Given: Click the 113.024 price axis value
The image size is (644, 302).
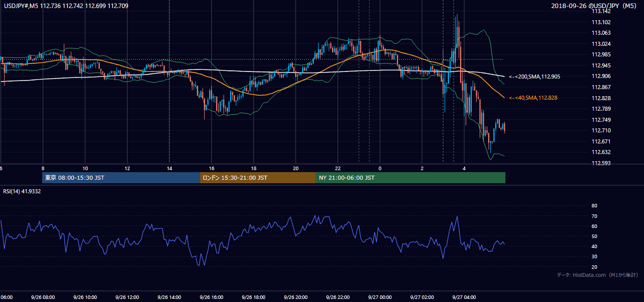Looking at the screenshot, I should 600,44.
